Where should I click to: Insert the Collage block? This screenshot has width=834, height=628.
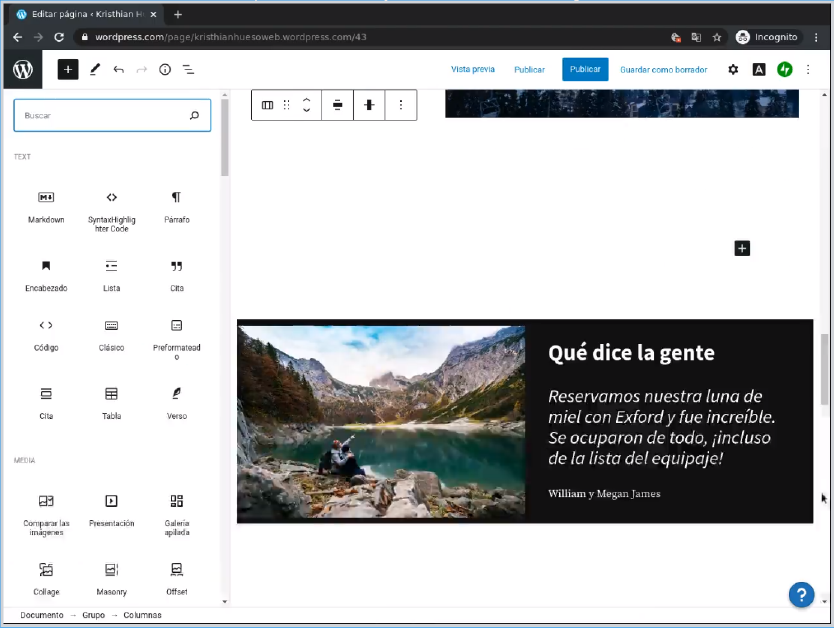pos(46,580)
